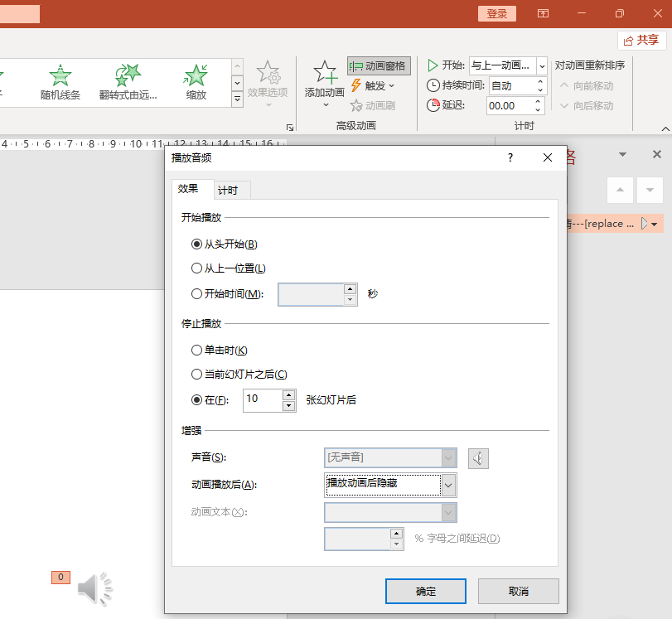
Task: Click the slide count field showing 10
Action: tap(262, 399)
